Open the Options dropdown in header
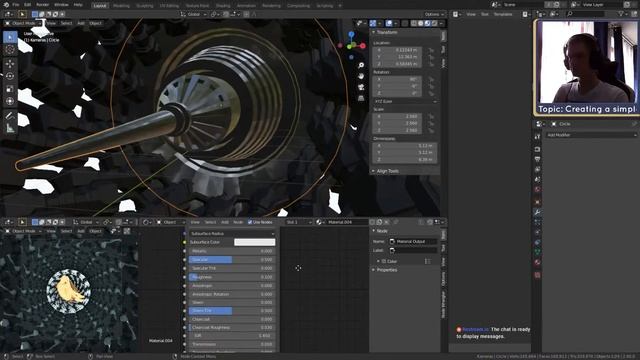The height and width of the screenshot is (360, 640). [434, 14]
